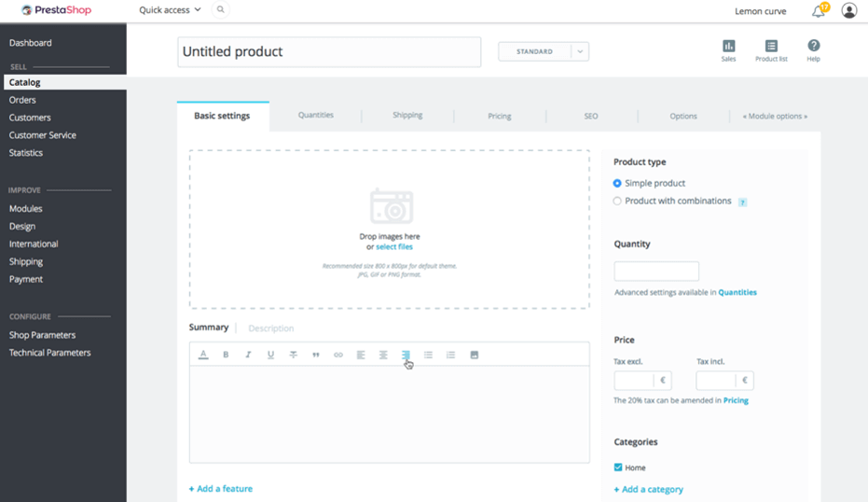Insert a blockquote in Summary
The width and height of the screenshot is (868, 502).
click(316, 355)
